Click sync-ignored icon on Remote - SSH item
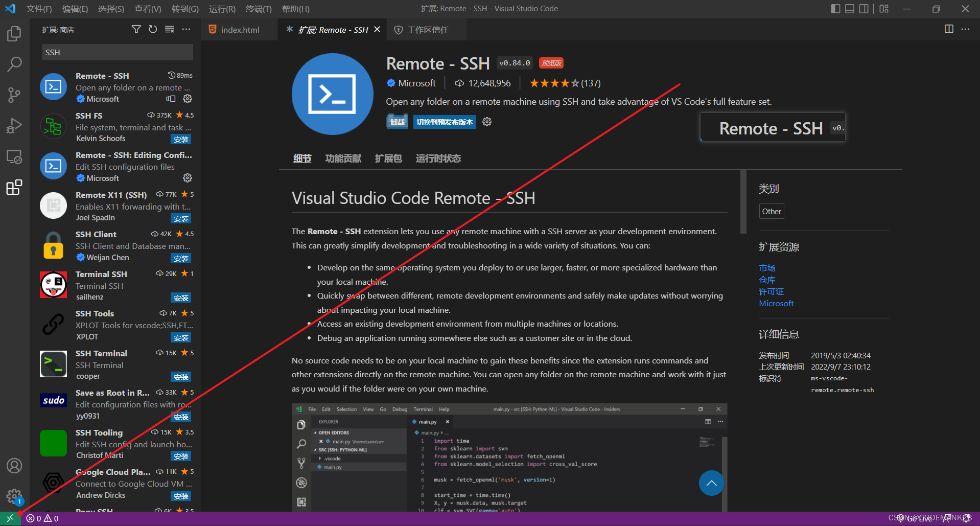980x526 pixels. click(x=171, y=99)
